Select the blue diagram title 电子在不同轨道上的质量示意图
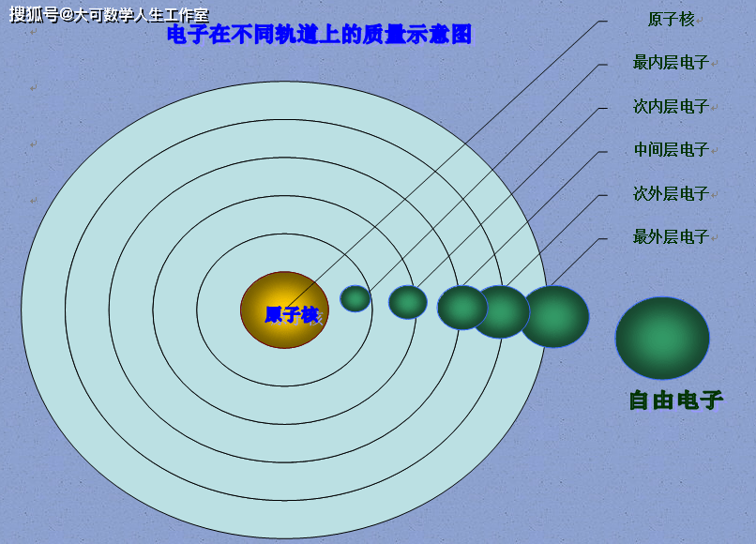Viewport: 756px width, 544px height. pyautogui.click(x=319, y=36)
